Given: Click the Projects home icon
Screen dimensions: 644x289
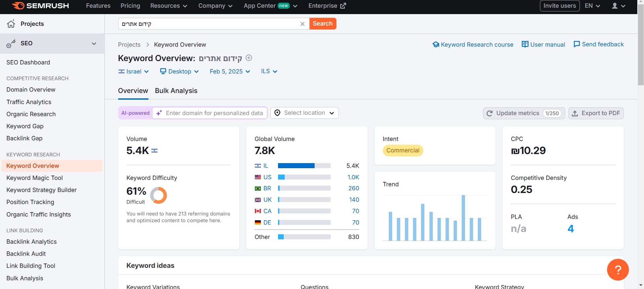Looking at the screenshot, I should [x=11, y=23].
